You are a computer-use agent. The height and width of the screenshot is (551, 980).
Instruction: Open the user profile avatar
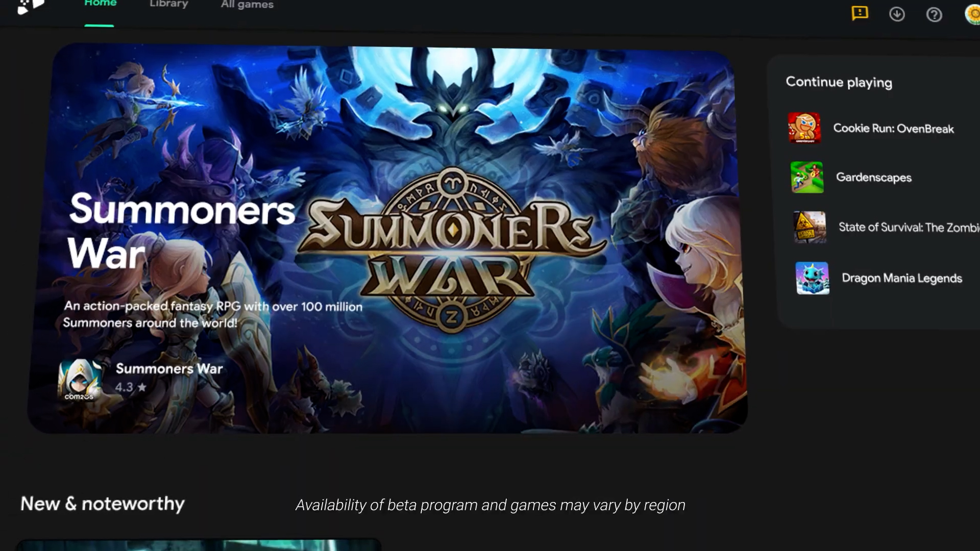point(972,14)
